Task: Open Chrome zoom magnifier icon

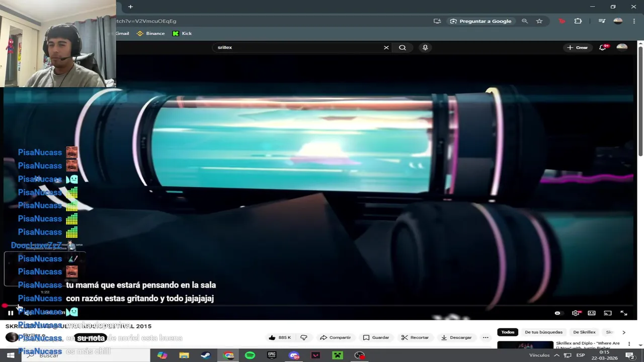Action: 525,21
